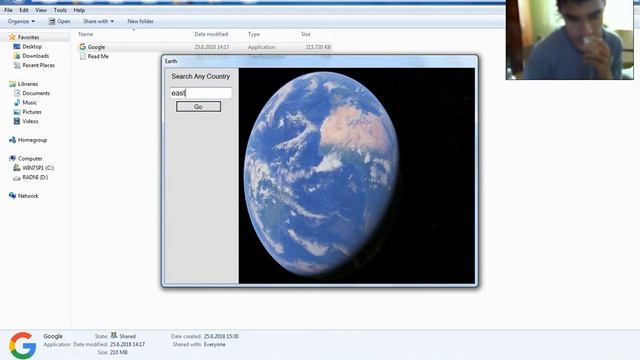
Task: Click the Music library icon
Action: coord(17,103)
